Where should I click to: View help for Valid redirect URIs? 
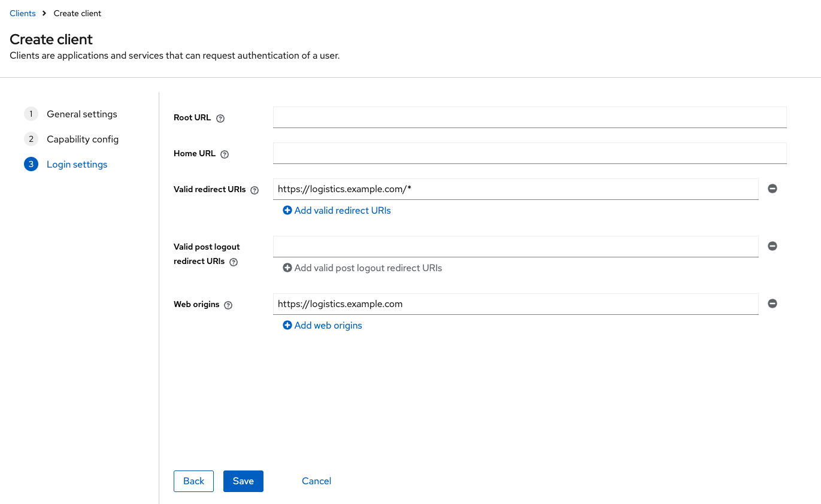click(x=255, y=189)
